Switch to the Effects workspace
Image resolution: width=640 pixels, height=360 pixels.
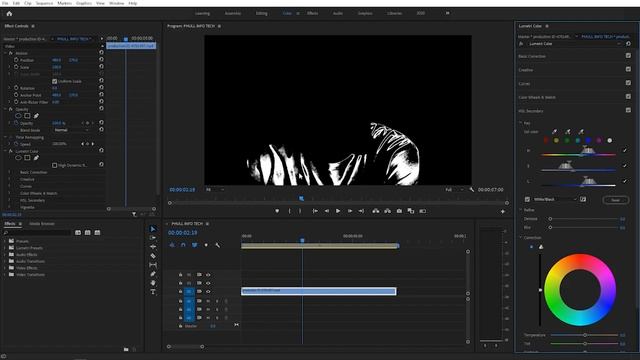click(313, 13)
